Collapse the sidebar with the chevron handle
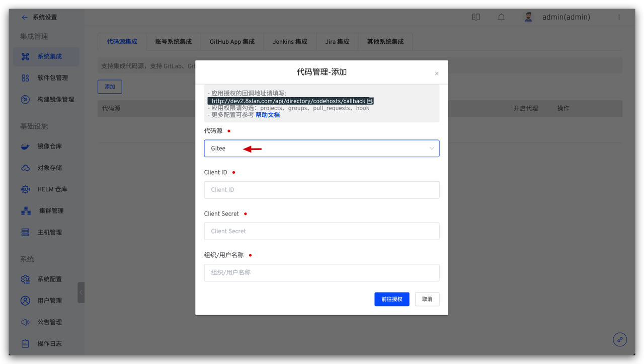 pos(81,292)
